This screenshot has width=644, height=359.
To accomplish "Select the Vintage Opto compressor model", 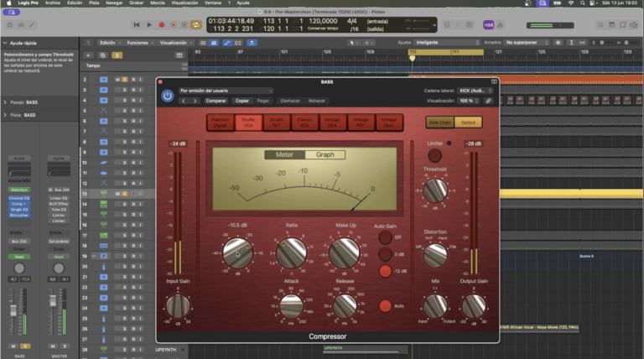I will tap(388, 122).
